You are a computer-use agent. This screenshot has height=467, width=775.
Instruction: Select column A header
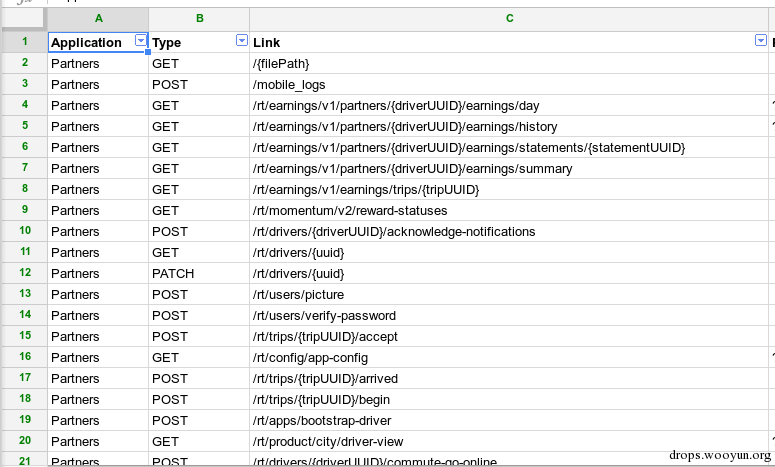tap(98, 18)
